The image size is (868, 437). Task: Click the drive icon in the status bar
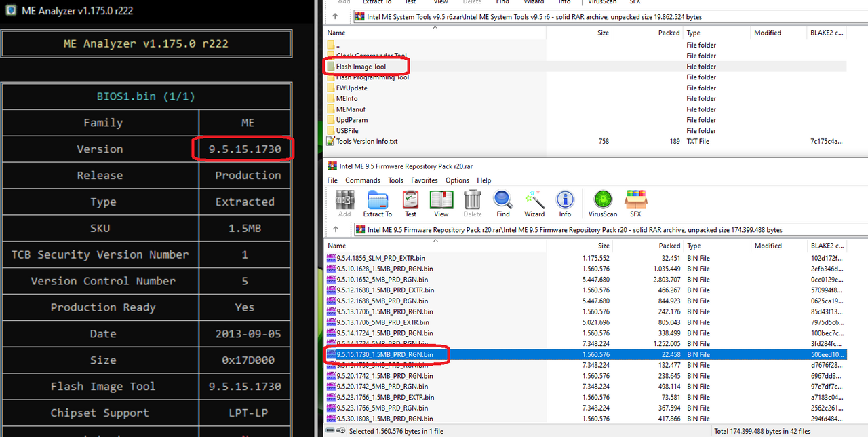(329, 431)
